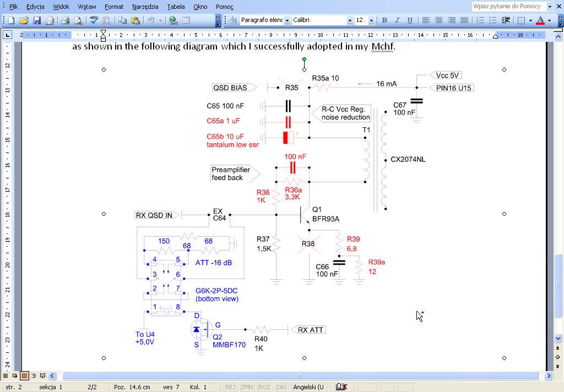Expand the paragraph style dropdown
Image resolution: width=564 pixels, height=392 pixels.
tap(287, 20)
